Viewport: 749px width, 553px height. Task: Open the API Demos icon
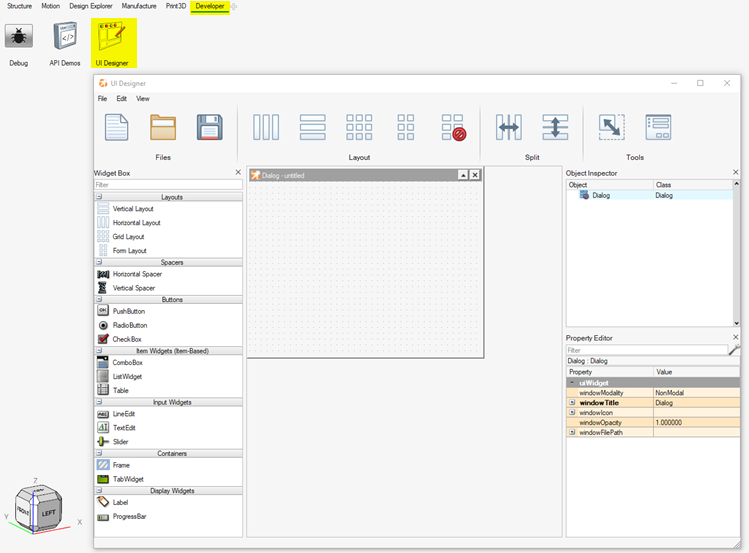tap(65, 38)
